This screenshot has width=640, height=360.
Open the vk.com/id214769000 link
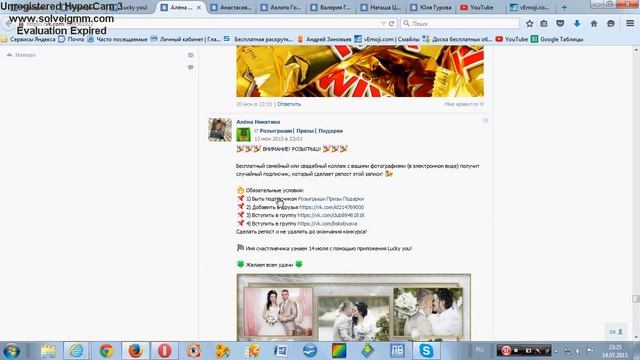331,207
